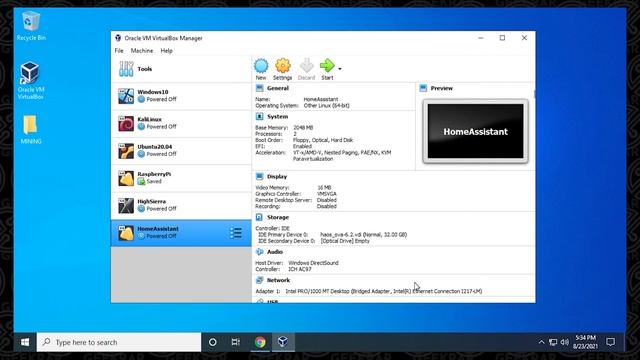This screenshot has width=640, height=360.
Task: Open the System settings heading link
Action: 278,117
